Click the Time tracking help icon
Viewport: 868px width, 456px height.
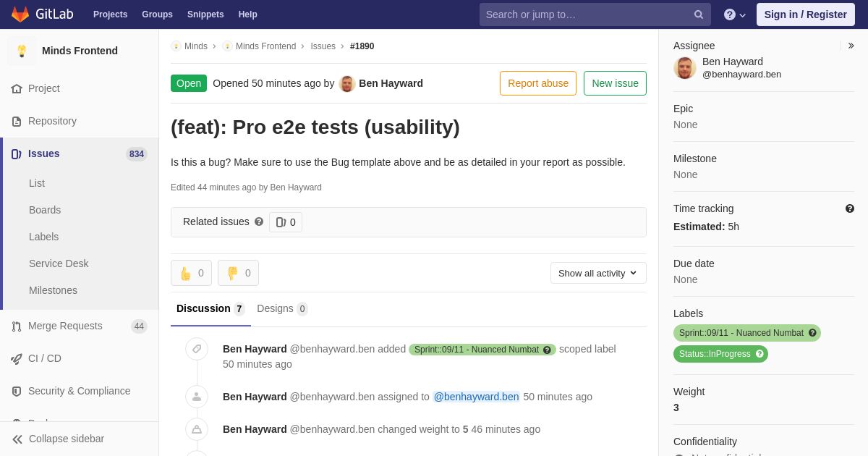[x=850, y=208]
